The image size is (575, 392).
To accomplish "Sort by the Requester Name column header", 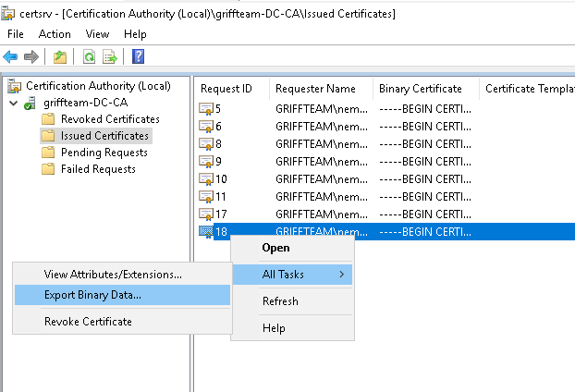I will (x=314, y=89).
